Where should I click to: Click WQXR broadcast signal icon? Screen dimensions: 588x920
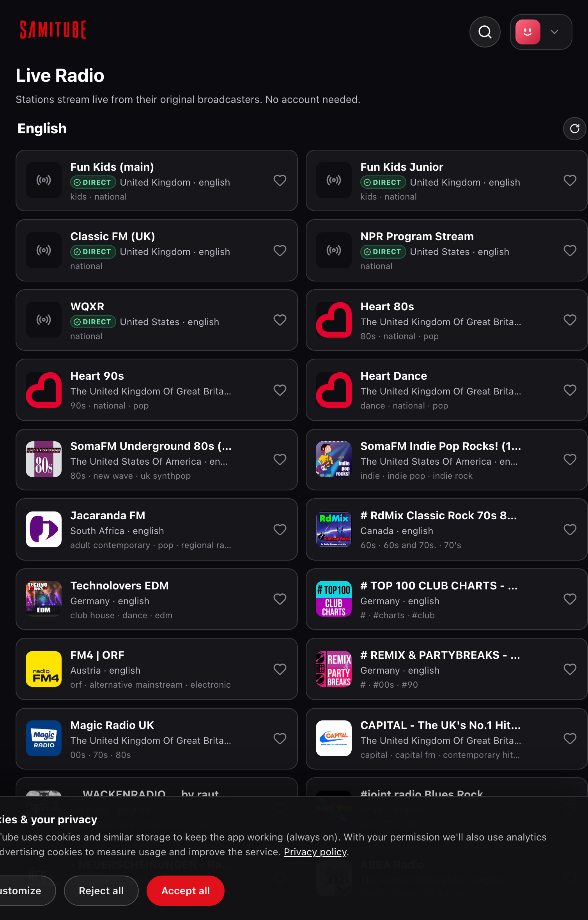[x=44, y=320]
